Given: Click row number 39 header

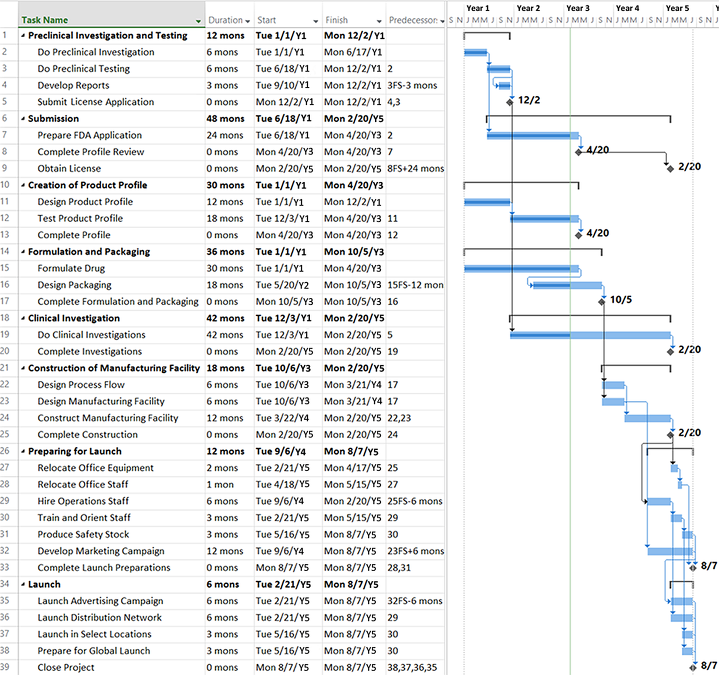Looking at the screenshot, I should 8,667.
